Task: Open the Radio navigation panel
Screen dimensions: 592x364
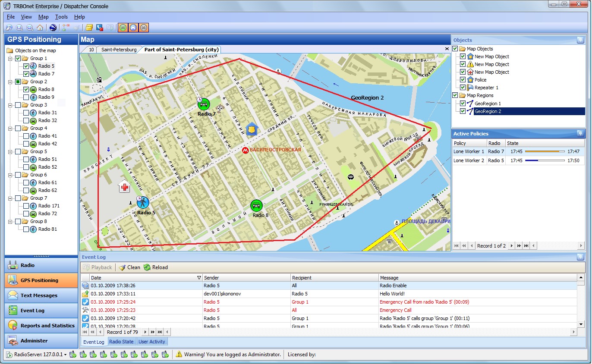Action: click(41, 265)
